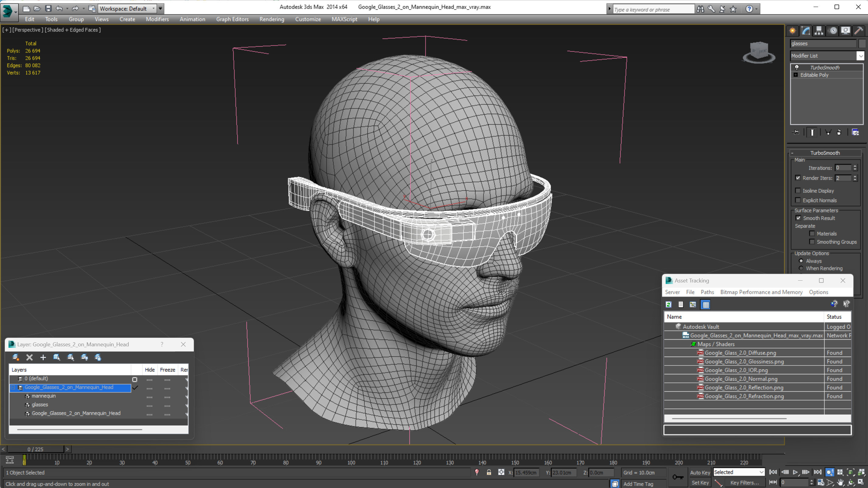Viewport: 868px width, 488px height.
Task: Click Add Time Tag in status bar
Action: coord(638,484)
